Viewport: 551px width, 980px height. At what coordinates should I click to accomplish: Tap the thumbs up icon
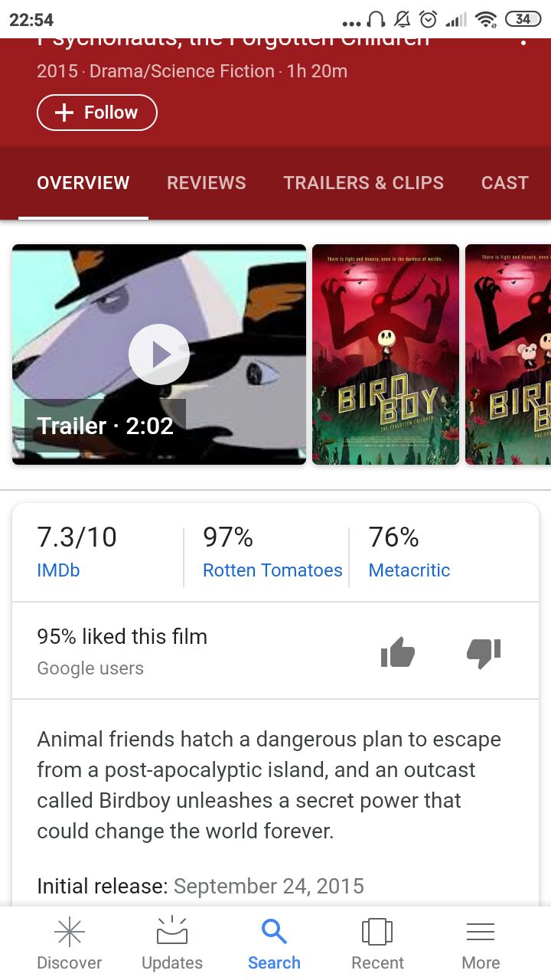(398, 653)
